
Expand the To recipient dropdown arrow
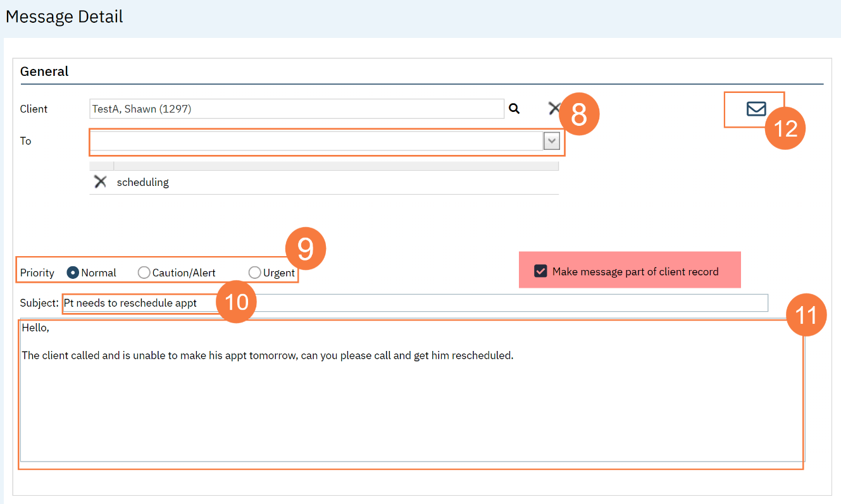[x=552, y=141]
